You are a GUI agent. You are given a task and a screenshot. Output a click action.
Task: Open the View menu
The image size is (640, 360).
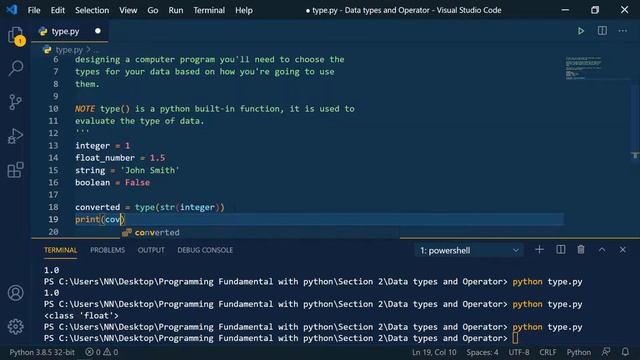tap(128, 10)
